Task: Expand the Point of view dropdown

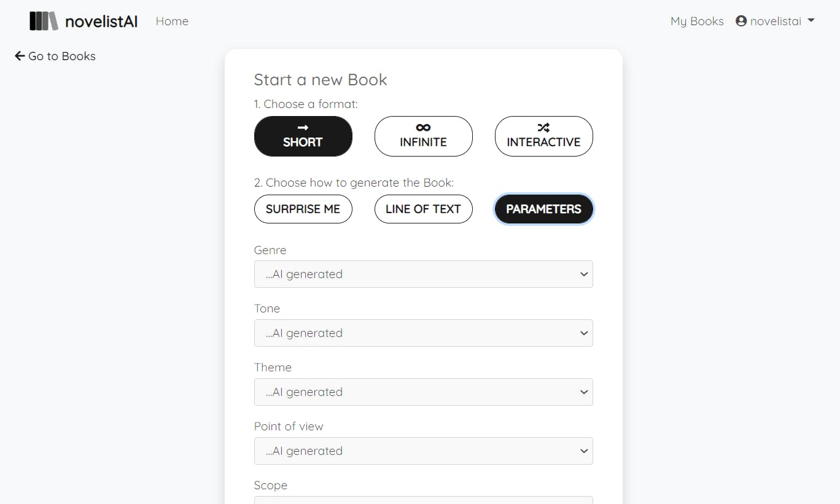Action: pos(424,451)
